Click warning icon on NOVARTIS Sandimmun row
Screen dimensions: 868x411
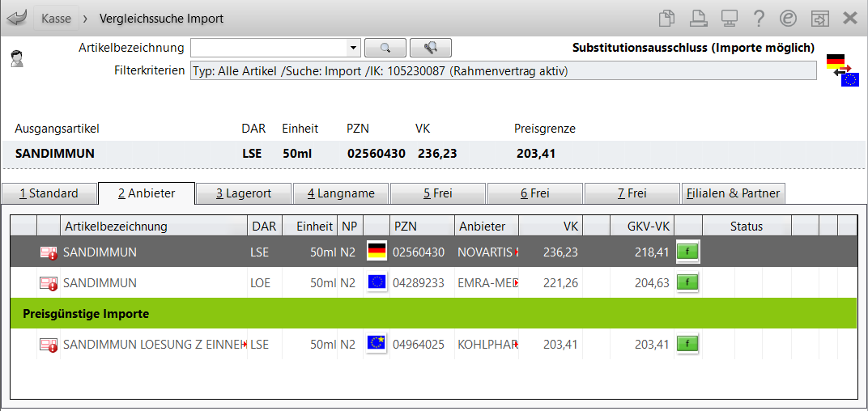49,252
